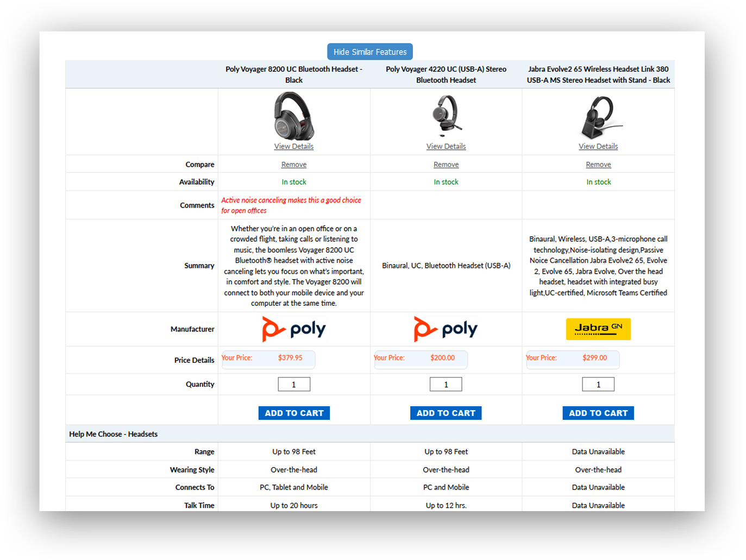This screenshot has width=746, height=560.
Task: Click Jabra Evolve2 65 summary text
Action: pyautogui.click(x=598, y=266)
